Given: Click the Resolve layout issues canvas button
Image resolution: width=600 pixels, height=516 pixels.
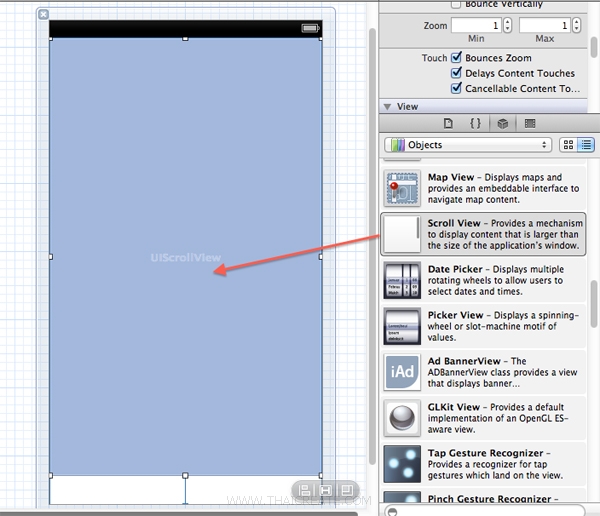Looking at the screenshot, I should pyautogui.click(x=347, y=490).
